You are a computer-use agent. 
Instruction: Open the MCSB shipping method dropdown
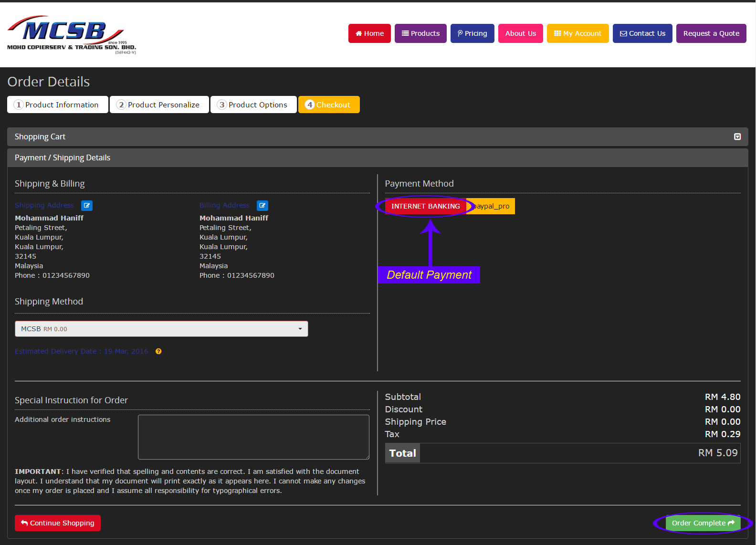click(161, 329)
